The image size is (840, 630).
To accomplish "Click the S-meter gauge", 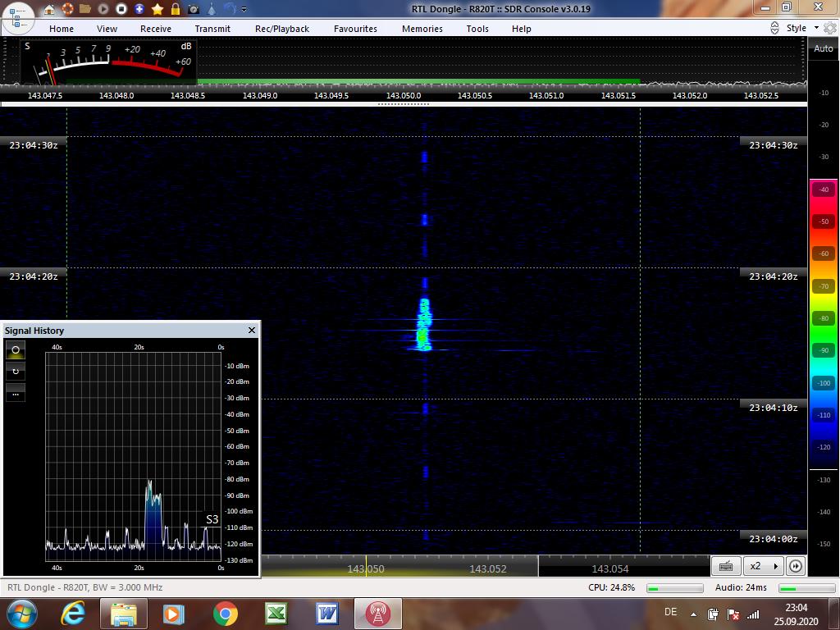I will pyautogui.click(x=109, y=62).
